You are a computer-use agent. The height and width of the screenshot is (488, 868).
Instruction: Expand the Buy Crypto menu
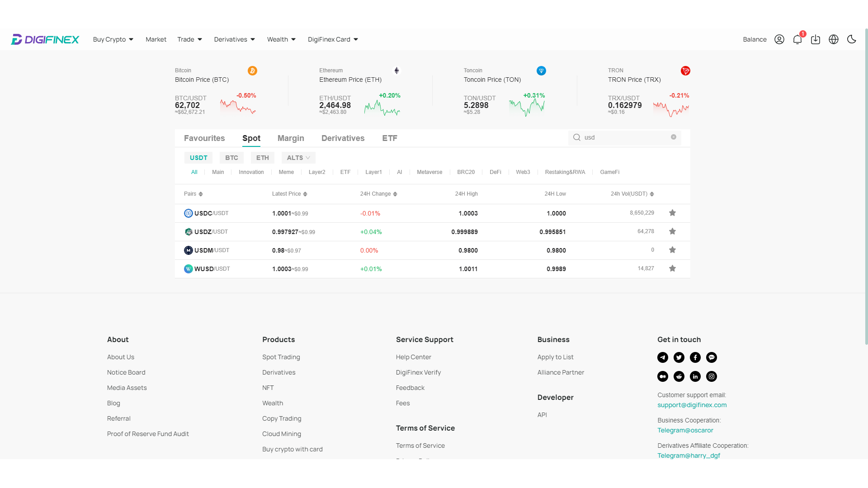(x=113, y=39)
